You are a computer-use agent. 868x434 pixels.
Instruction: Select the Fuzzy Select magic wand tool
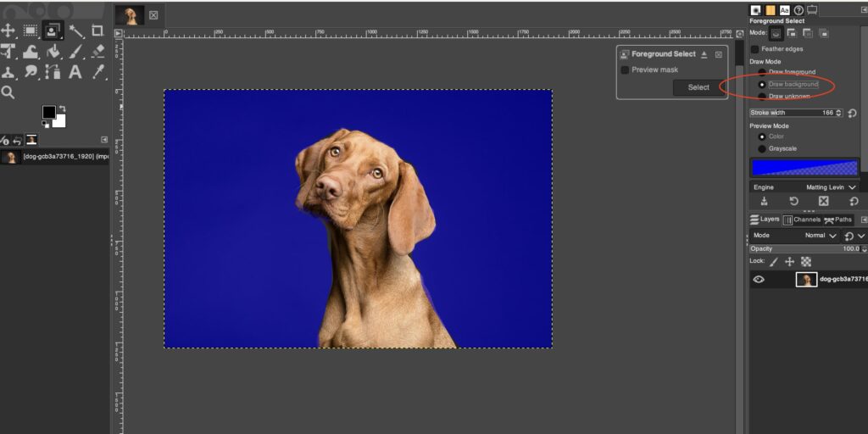[75, 31]
